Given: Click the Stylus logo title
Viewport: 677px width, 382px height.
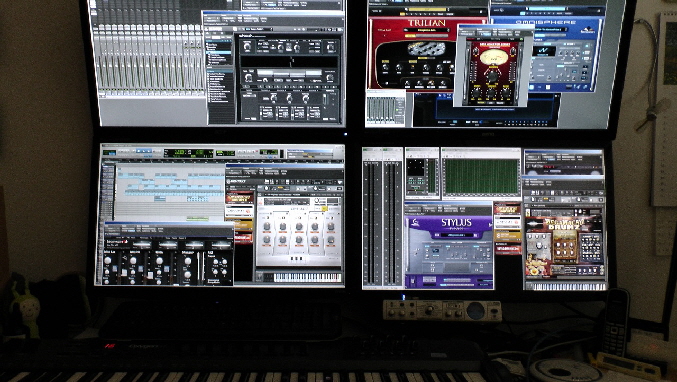Looking at the screenshot, I should [456, 223].
